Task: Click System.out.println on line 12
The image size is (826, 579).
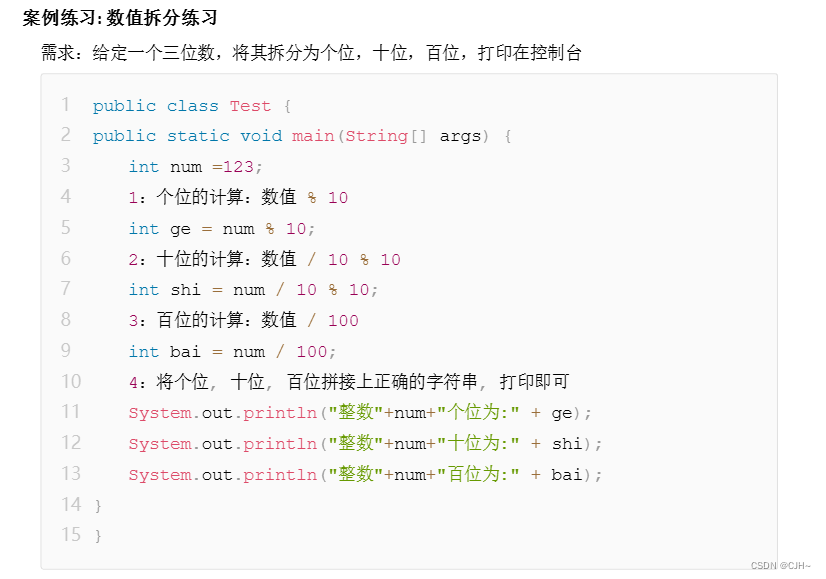Action: (x=222, y=444)
